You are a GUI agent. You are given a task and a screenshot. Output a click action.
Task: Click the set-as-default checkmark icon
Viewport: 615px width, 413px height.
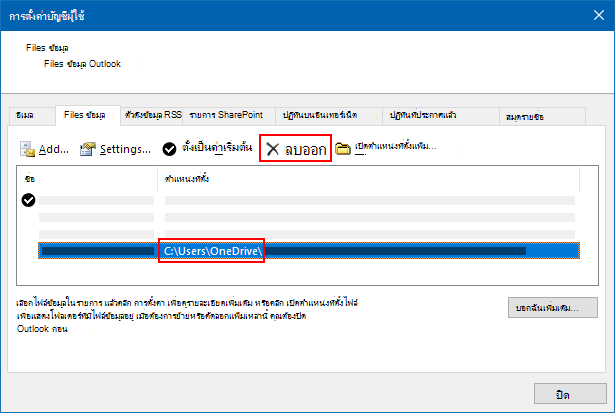[x=169, y=149]
